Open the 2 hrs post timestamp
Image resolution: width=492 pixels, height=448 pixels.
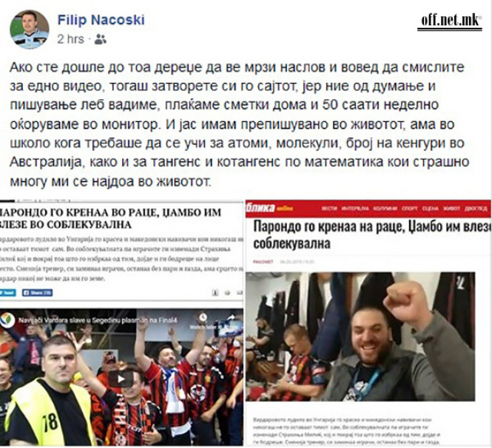70,39
